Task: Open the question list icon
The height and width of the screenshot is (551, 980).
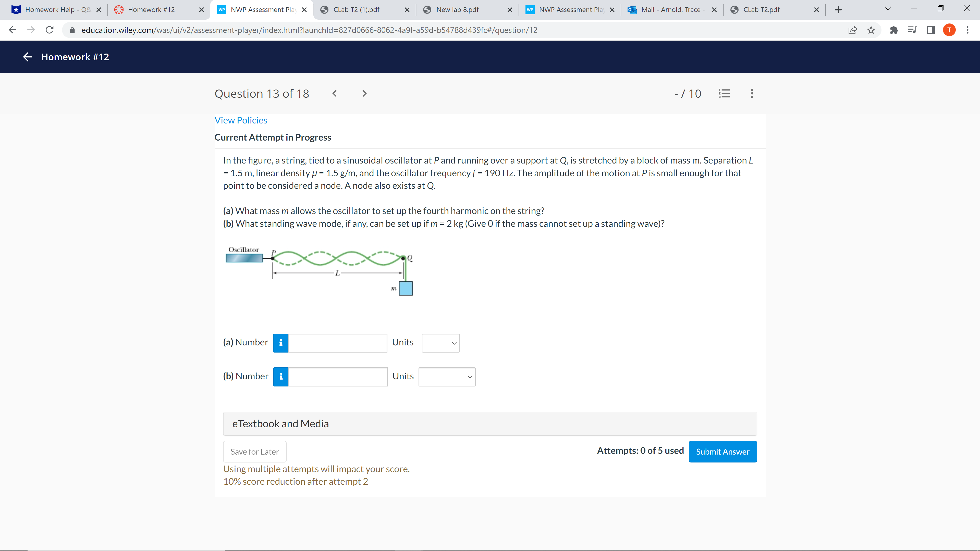Action: [x=724, y=94]
